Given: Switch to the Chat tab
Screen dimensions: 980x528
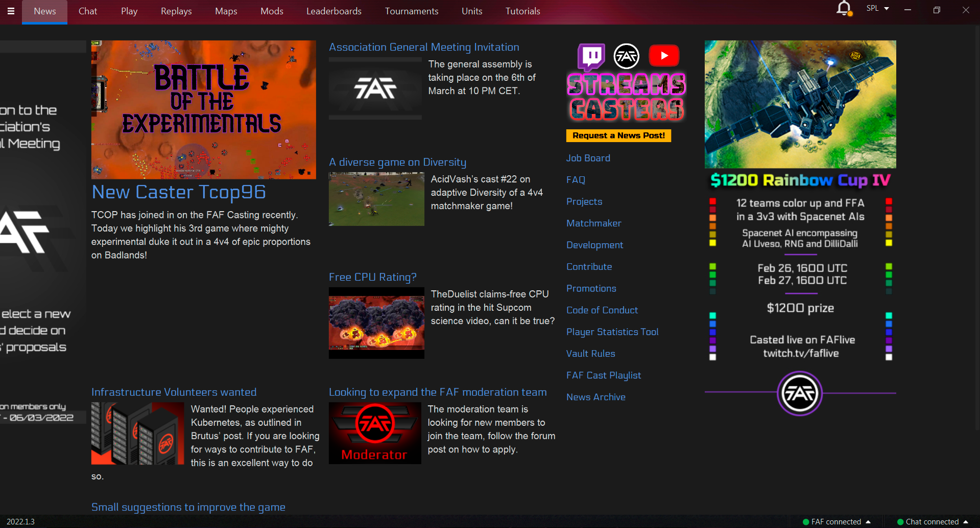Looking at the screenshot, I should (x=88, y=11).
